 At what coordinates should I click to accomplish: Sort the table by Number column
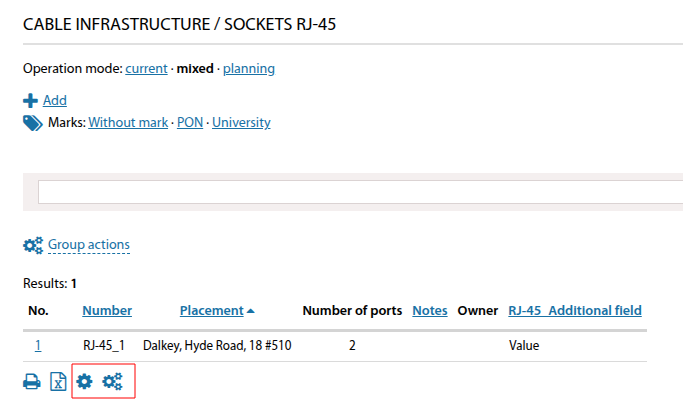(107, 311)
